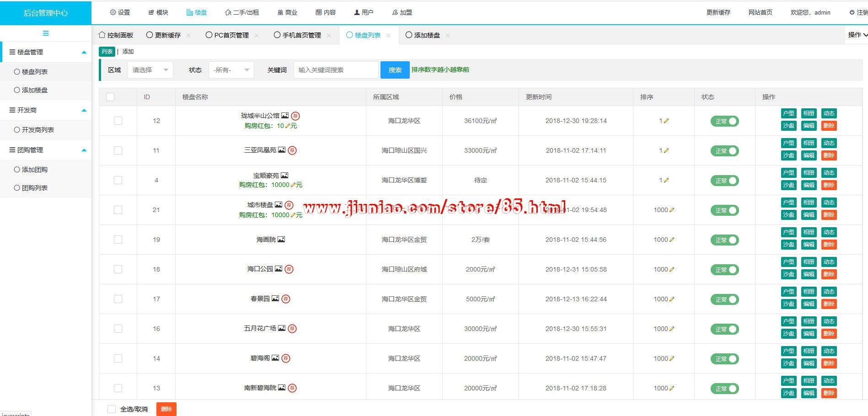Toggle the 正常 status switch for 海口公园

(724, 270)
